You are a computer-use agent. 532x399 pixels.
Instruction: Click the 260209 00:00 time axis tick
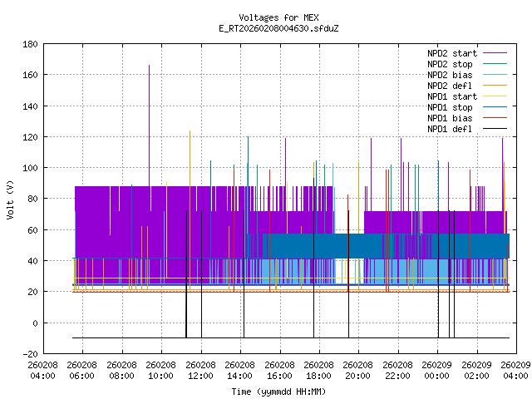[x=437, y=370]
